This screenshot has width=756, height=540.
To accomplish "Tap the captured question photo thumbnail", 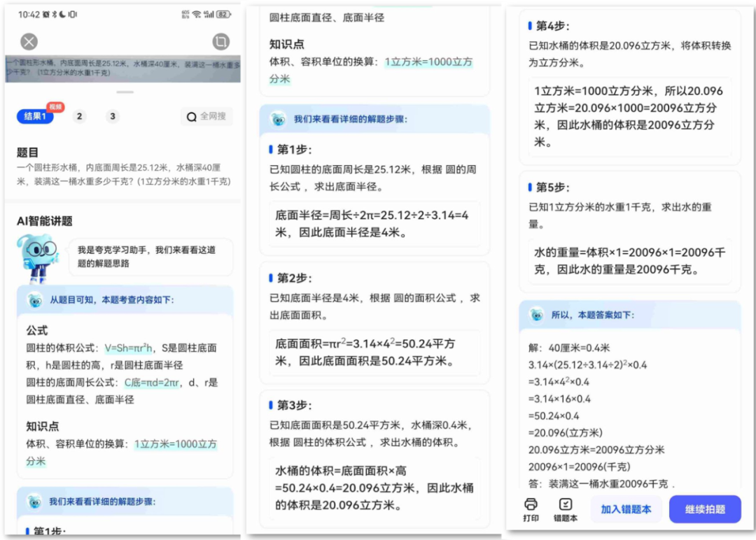I will pos(123,68).
